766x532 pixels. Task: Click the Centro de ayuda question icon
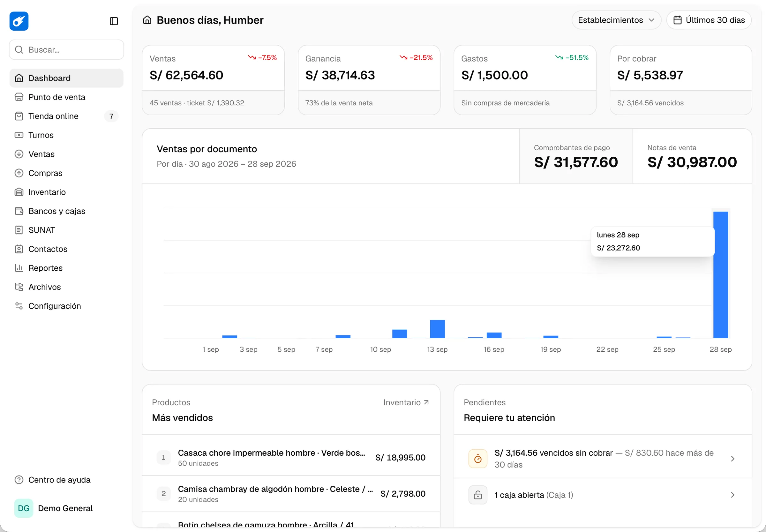coord(19,480)
